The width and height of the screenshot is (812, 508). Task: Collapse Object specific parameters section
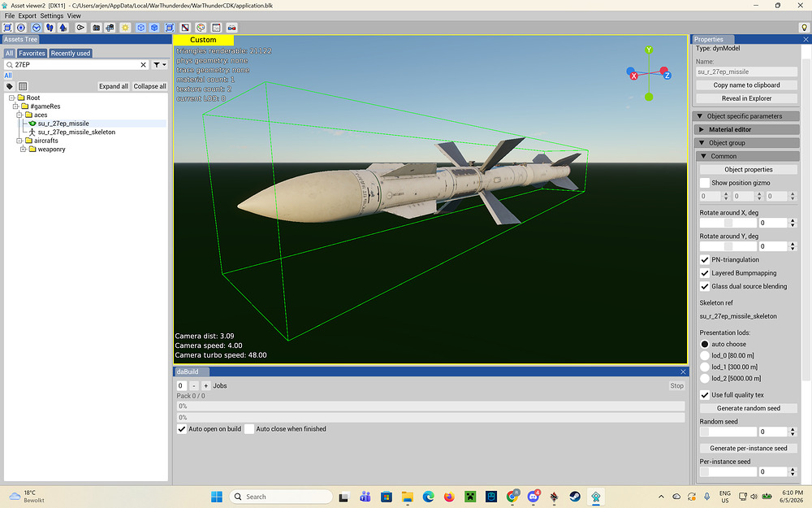coord(746,116)
